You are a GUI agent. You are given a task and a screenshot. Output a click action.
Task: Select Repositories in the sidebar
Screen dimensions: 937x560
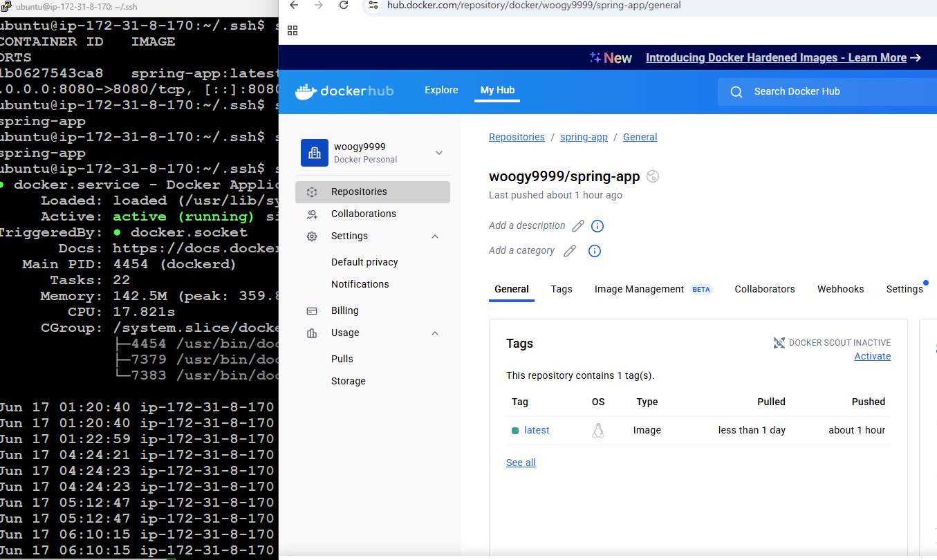tap(373, 192)
